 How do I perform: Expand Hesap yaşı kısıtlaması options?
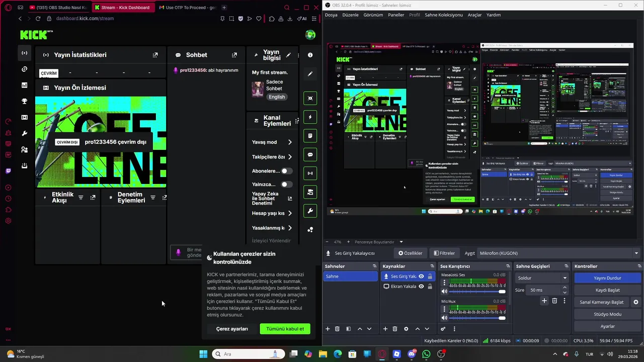coord(290,213)
